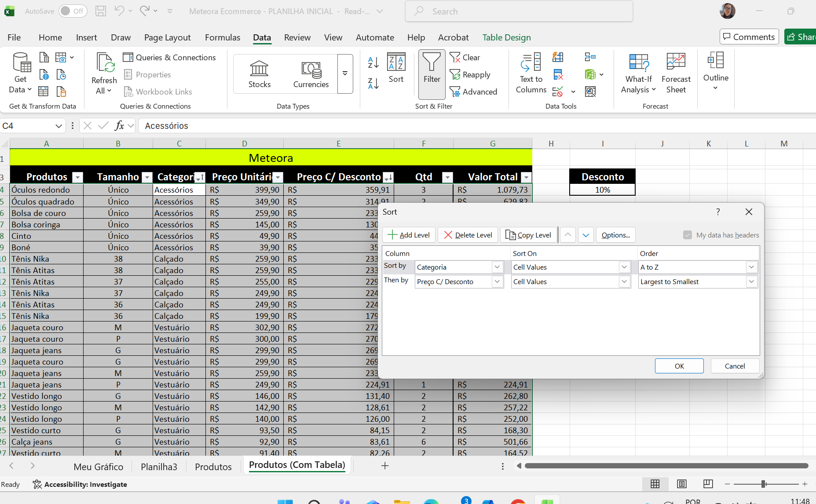The height and width of the screenshot is (504, 816).
Task: Open sort Options button
Action: pos(616,235)
